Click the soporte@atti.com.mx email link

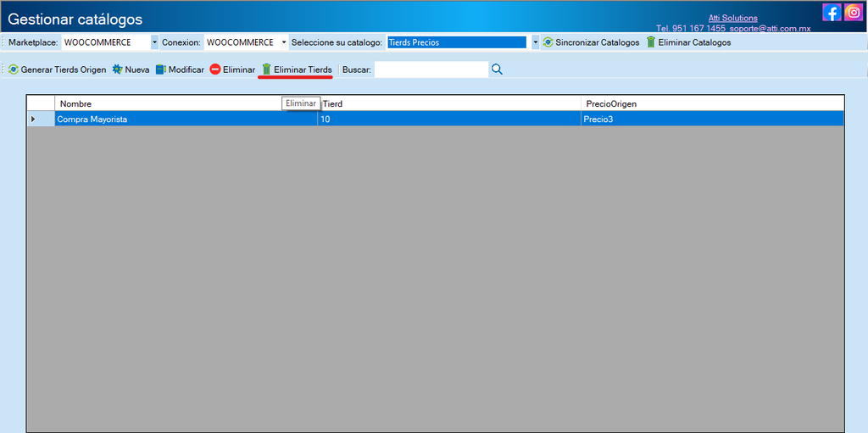[x=769, y=28]
